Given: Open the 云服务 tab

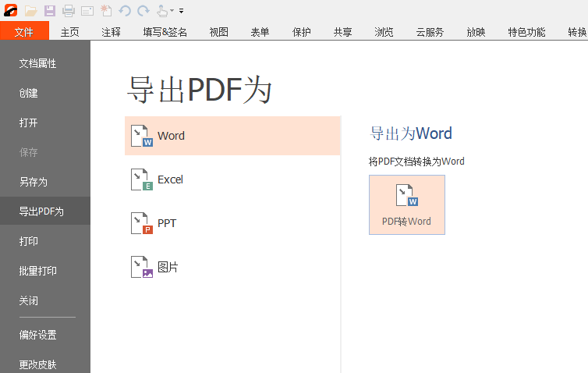Looking at the screenshot, I should tap(430, 32).
